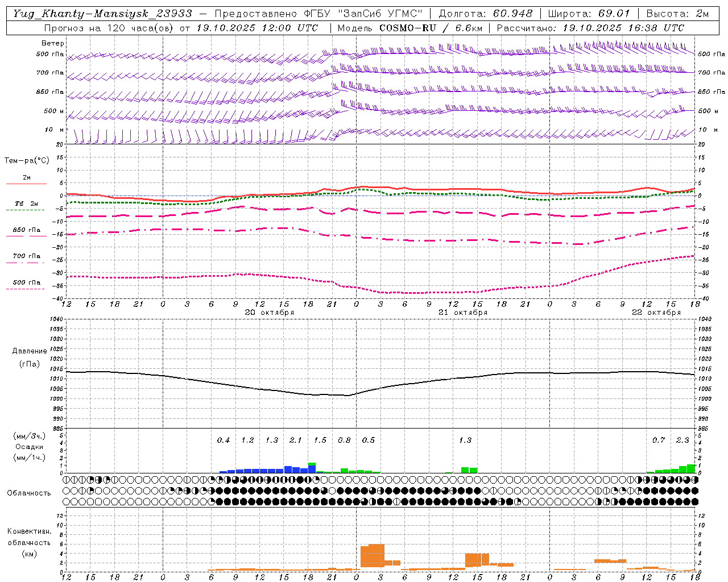This screenshot has width=728, height=582.
Task: Select the model label COSMO-RU / 6.6км
Action: click(x=431, y=28)
